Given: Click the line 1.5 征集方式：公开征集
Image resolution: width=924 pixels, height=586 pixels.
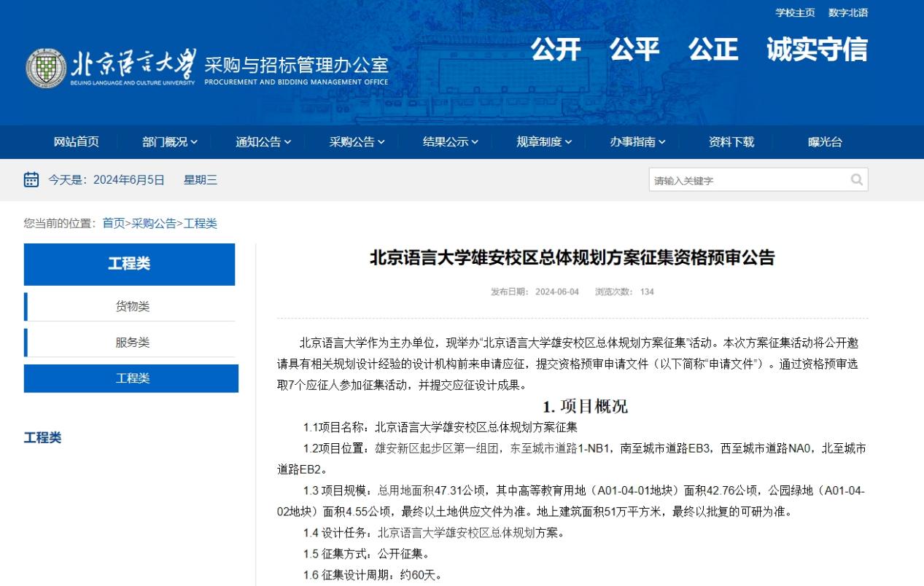Looking at the screenshot, I should [366, 554].
